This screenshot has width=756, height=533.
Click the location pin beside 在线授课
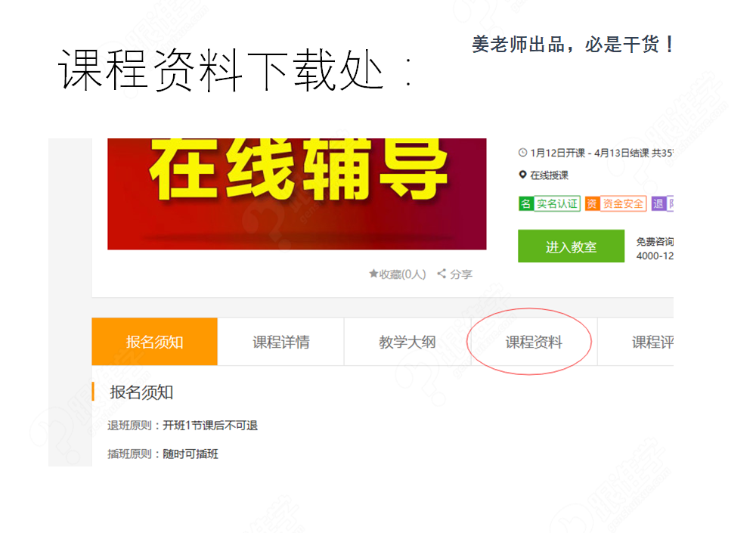click(522, 175)
